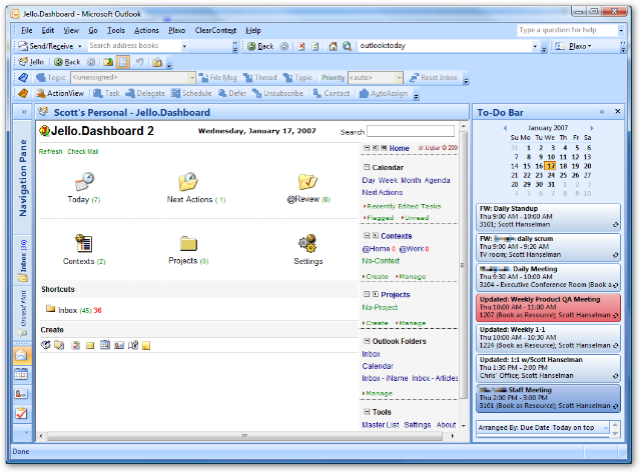Open the ClearContext menu
The height and width of the screenshot is (472, 640).
(216, 30)
